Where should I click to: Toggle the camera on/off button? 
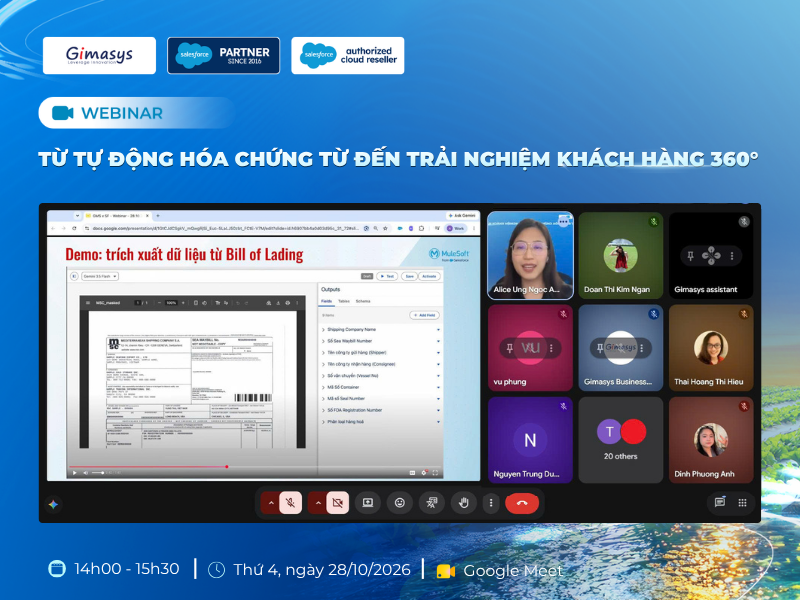tap(337, 503)
